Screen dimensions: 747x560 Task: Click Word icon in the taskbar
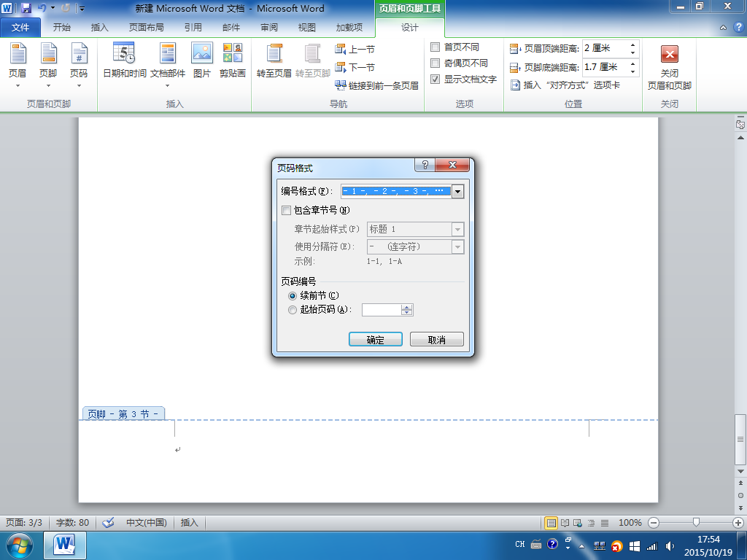(x=65, y=545)
